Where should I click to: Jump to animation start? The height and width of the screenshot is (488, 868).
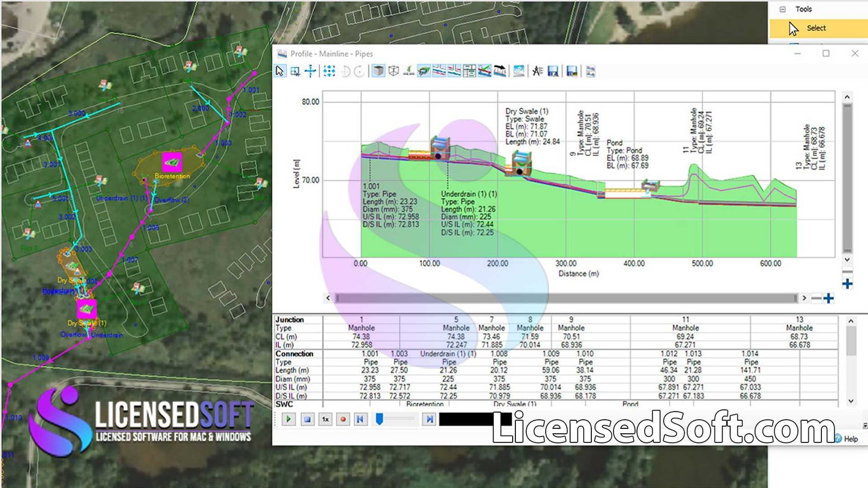point(360,419)
